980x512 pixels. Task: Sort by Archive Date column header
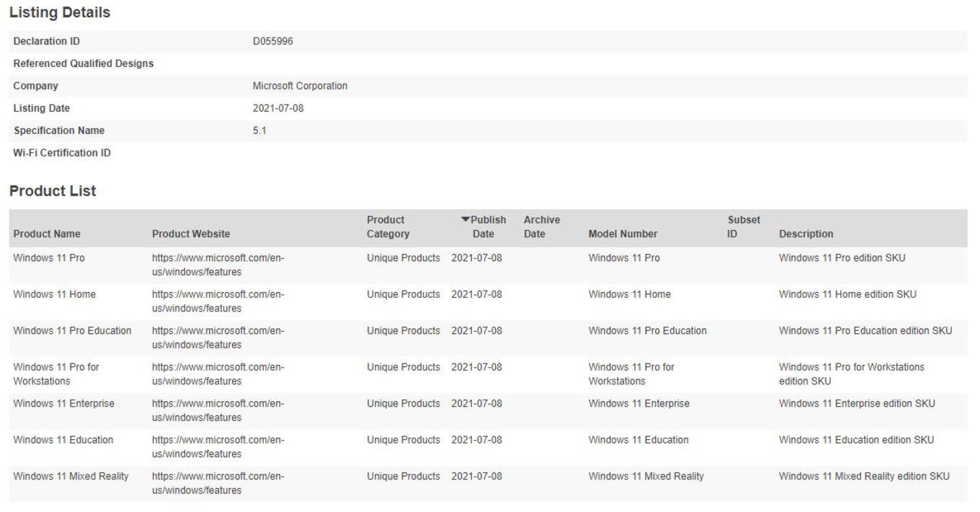(542, 226)
